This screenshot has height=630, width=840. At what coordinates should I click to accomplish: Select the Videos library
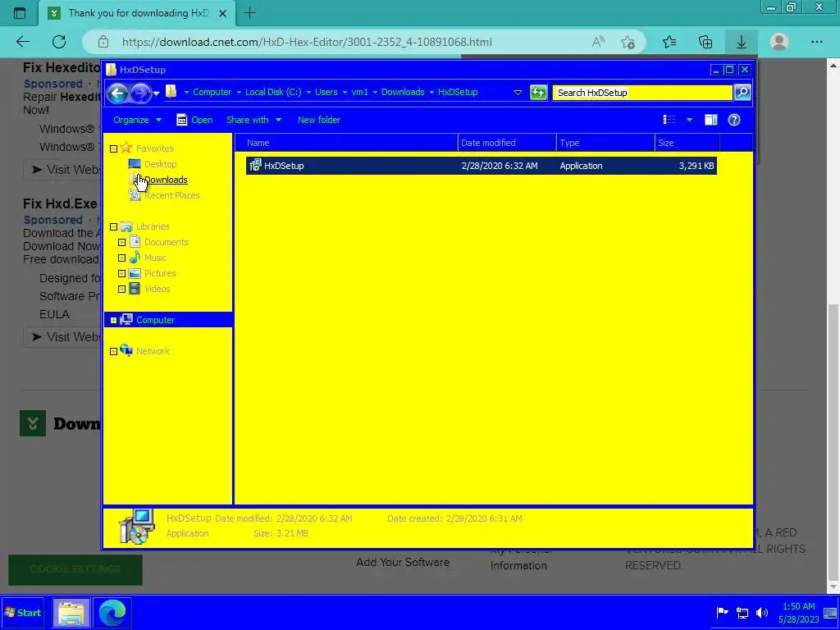pyautogui.click(x=157, y=289)
